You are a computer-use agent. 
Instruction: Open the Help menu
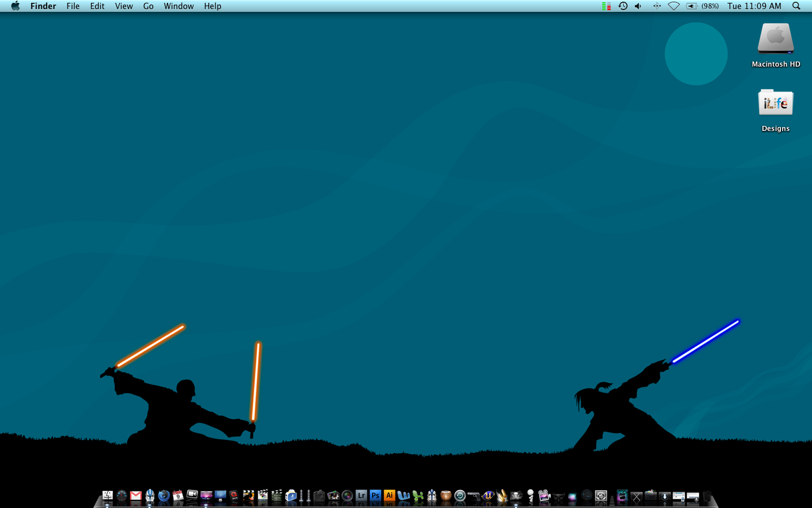(x=213, y=6)
